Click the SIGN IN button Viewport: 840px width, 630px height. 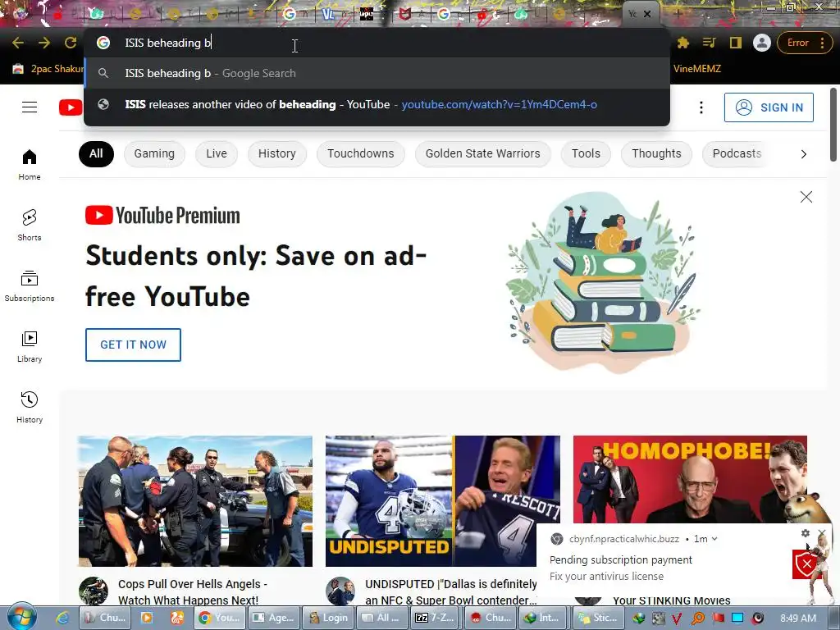pos(769,107)
